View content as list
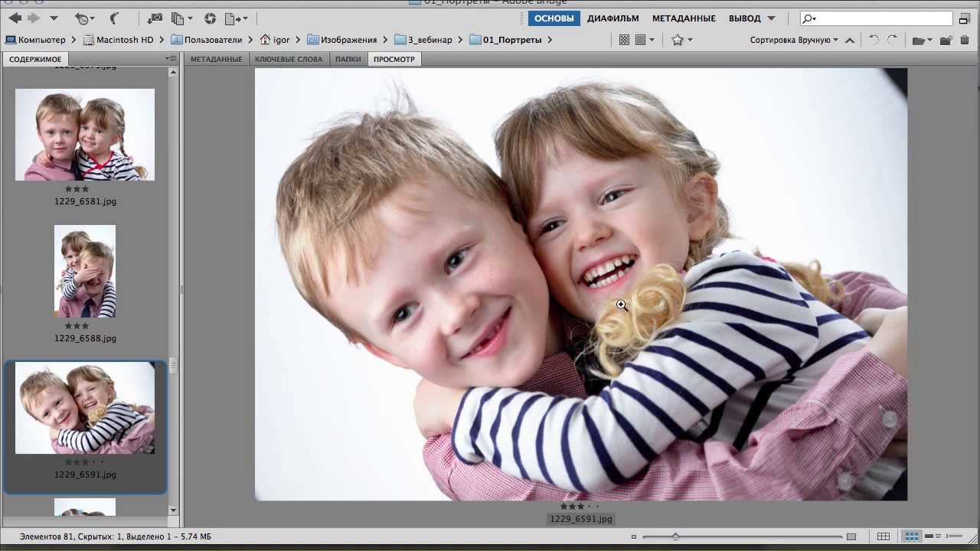Viewport: 980px width, 551px height. coord(953,536)
